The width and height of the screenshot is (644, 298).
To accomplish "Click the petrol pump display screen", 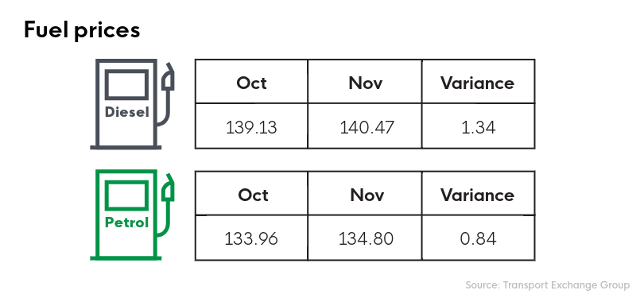I will coord(126,195).
